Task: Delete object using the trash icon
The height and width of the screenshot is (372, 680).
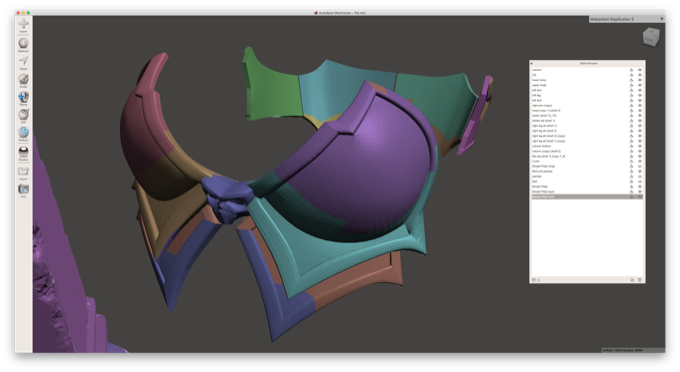Action: click(640, 280)
